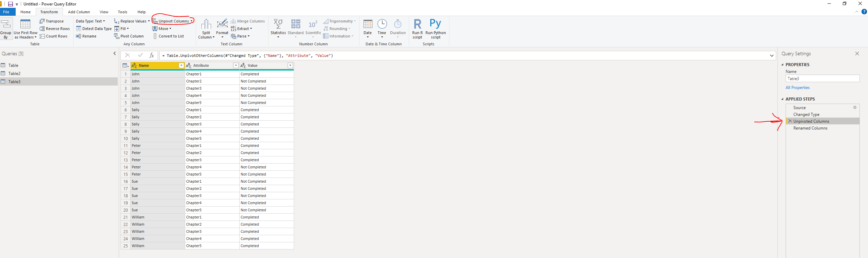
Task: Open the All Properties link
Action: point(798,88)
